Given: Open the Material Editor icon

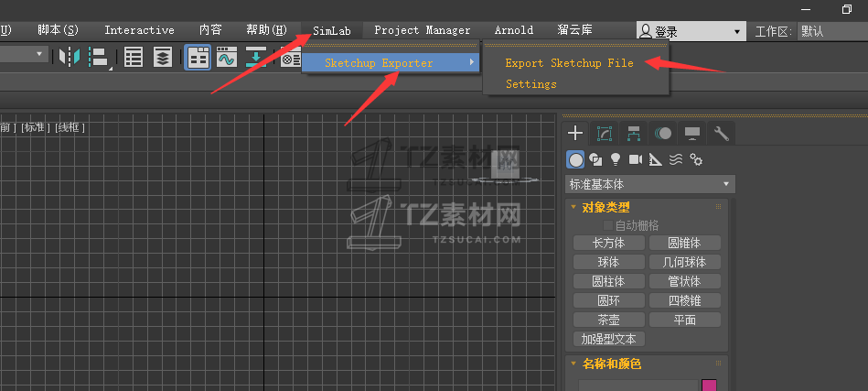Looking at the screenshot, I should (290, 57).
